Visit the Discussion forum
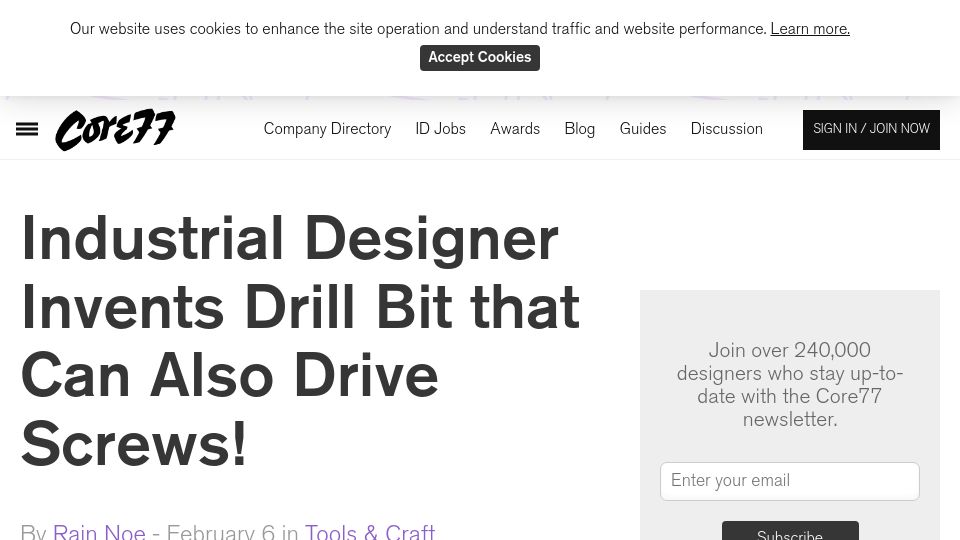The image size is (960, 540). pos(726,129)
